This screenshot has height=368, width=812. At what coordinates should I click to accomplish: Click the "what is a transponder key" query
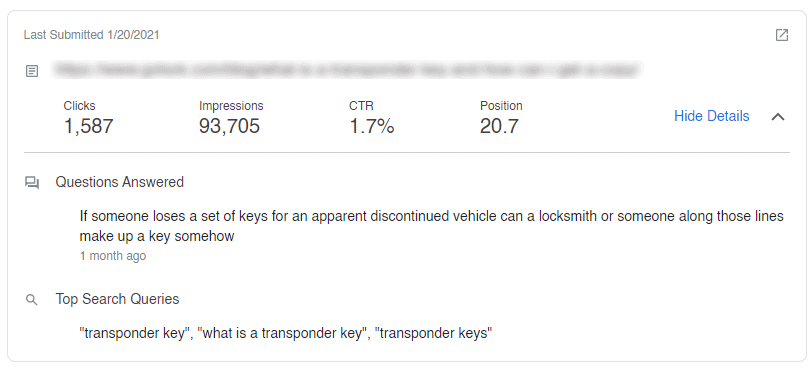tap(282, 333)
